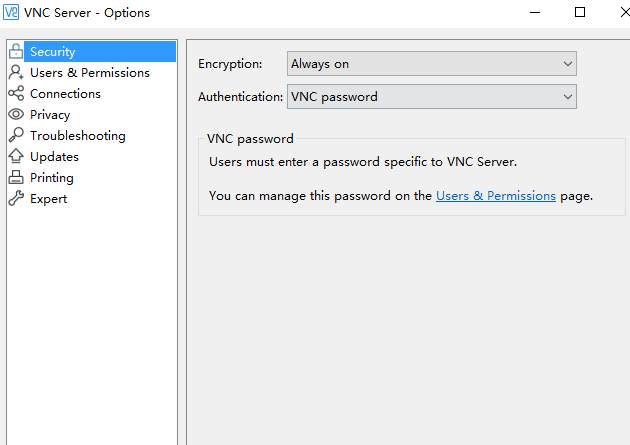Click the Printing printer icon
The height and width of the screenshot is (445, 630).
pyautogui.click(x=15, y=177)
